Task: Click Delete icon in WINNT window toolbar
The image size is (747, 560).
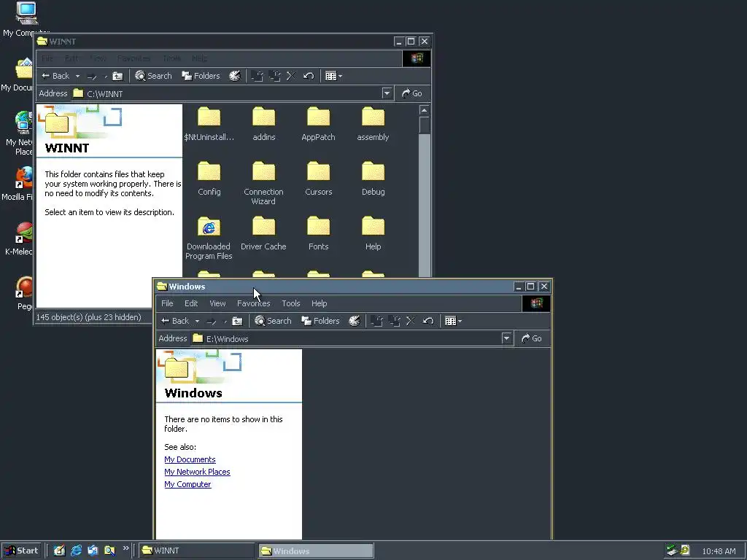Action: pos(290,76)
